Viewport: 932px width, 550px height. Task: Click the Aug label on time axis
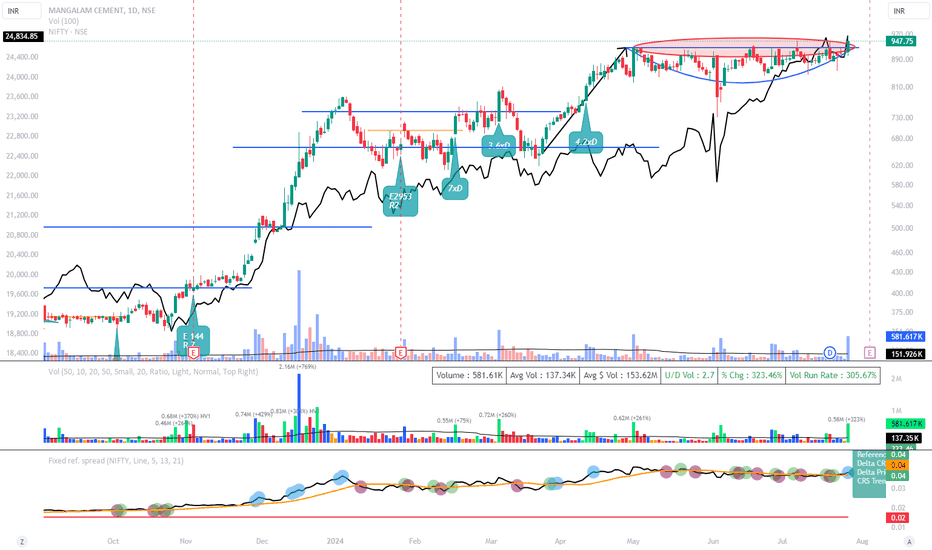coord(862,541)
